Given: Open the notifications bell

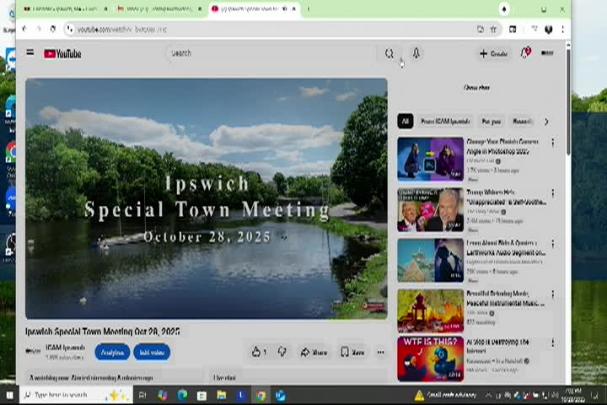Looking at the screenshot, I should pyautogui.click(x=525, y=54).
